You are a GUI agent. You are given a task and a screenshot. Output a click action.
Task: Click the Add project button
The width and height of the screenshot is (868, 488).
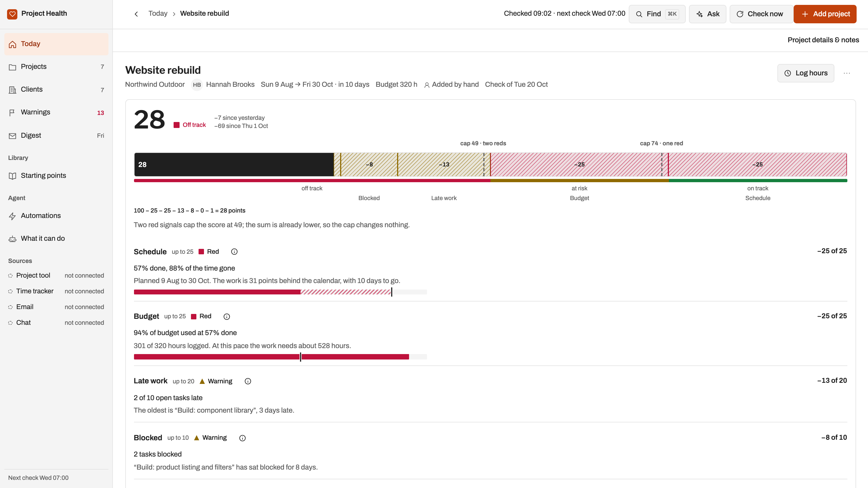[x=825, y=14]
